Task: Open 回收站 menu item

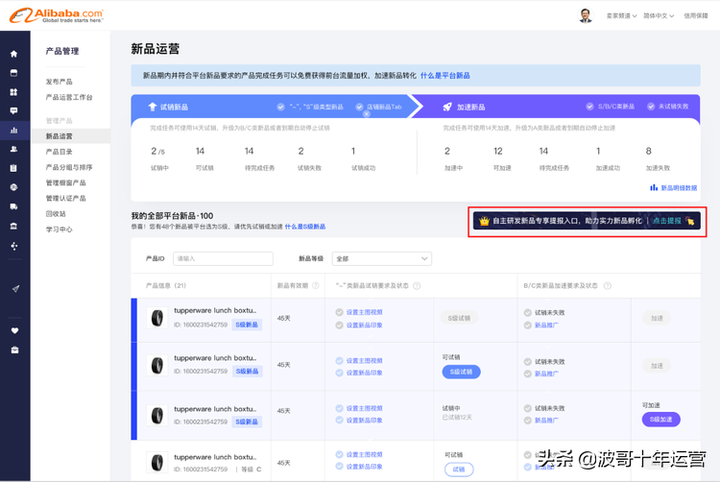Action: pos(56,214)
